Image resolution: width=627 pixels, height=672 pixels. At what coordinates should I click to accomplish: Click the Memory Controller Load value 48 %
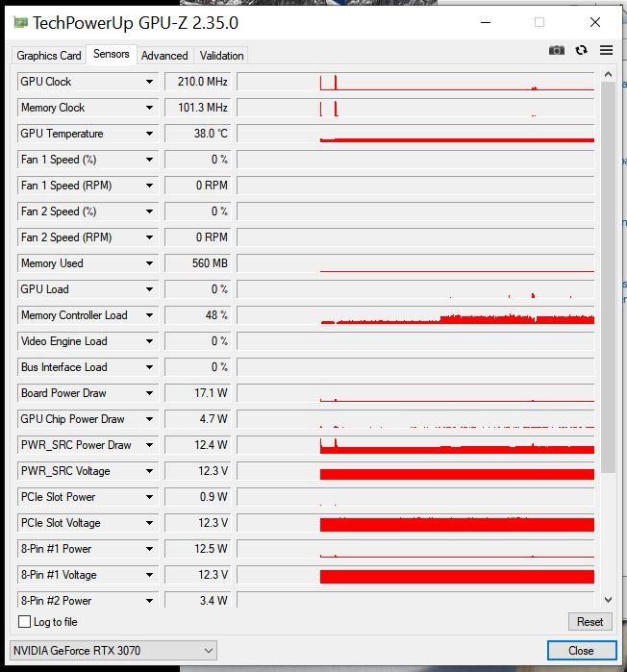(x=198, y=315)
